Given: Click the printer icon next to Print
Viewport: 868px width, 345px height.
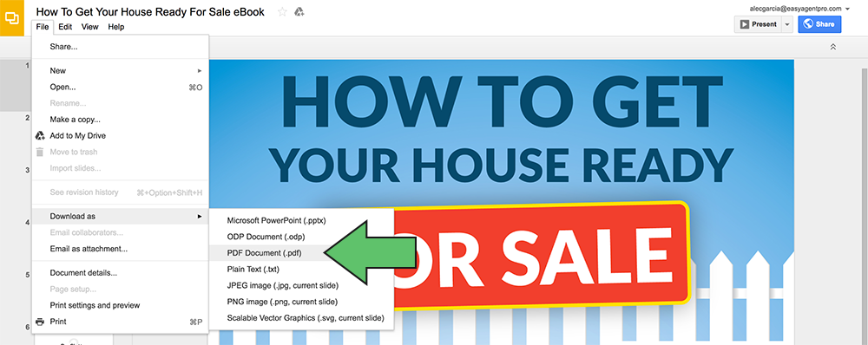Looking at the screenshot, I should 40,322.
